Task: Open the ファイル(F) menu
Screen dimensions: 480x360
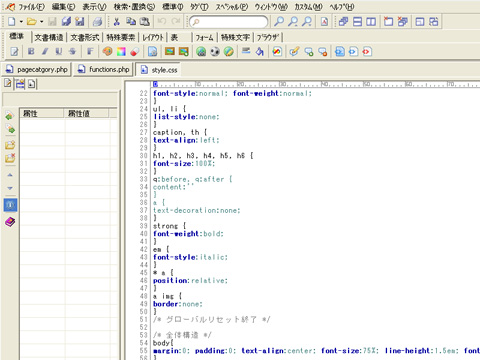Action: pyautogui.click(x=31, y=7)
